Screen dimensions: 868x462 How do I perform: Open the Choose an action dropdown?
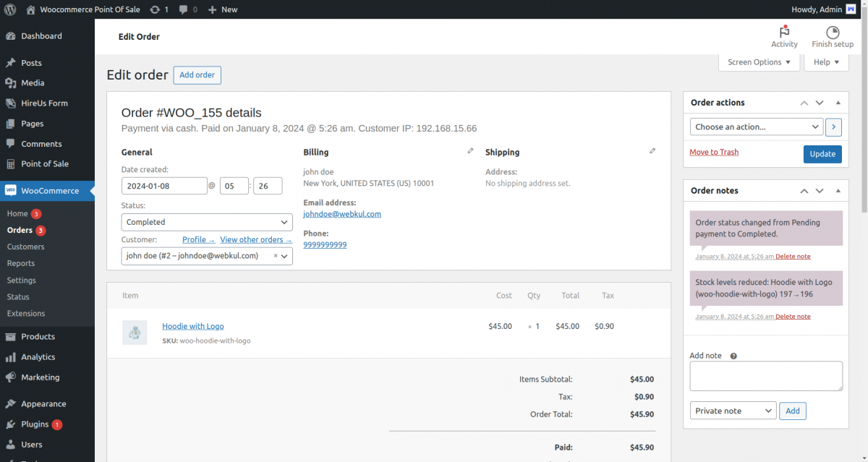point(757,127)
